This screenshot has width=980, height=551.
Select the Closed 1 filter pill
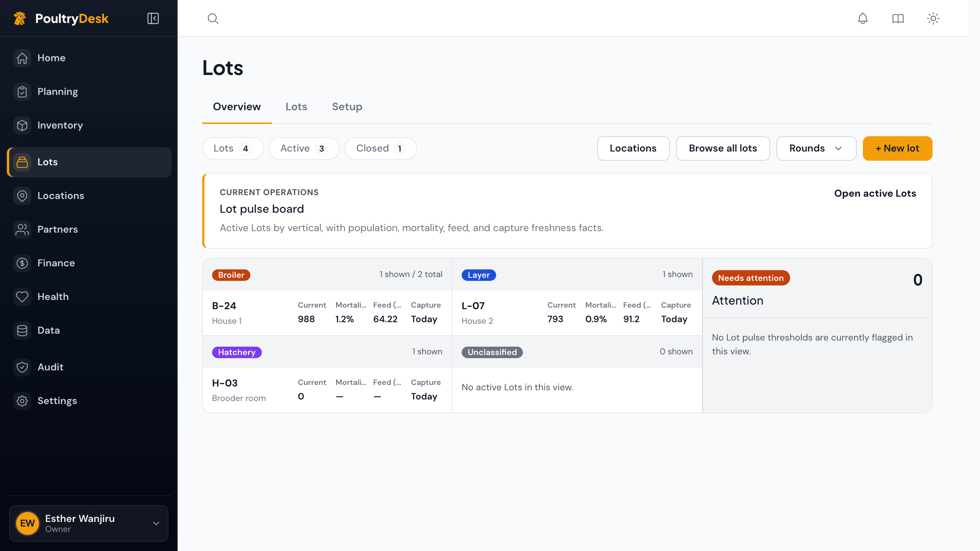[381, 148]
